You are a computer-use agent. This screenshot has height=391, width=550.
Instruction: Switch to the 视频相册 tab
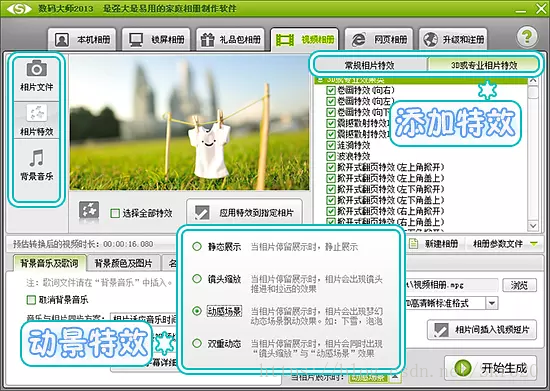(304, 39)
